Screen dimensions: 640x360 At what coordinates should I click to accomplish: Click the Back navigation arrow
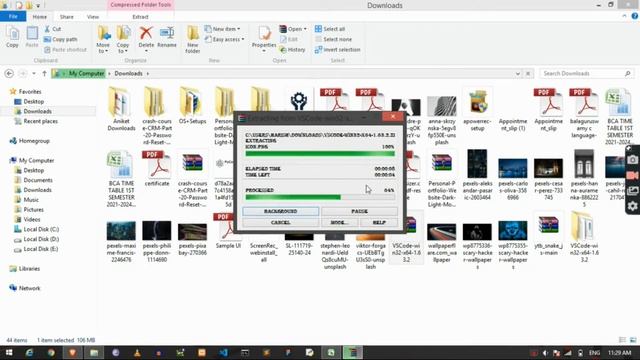click(9, 73)
